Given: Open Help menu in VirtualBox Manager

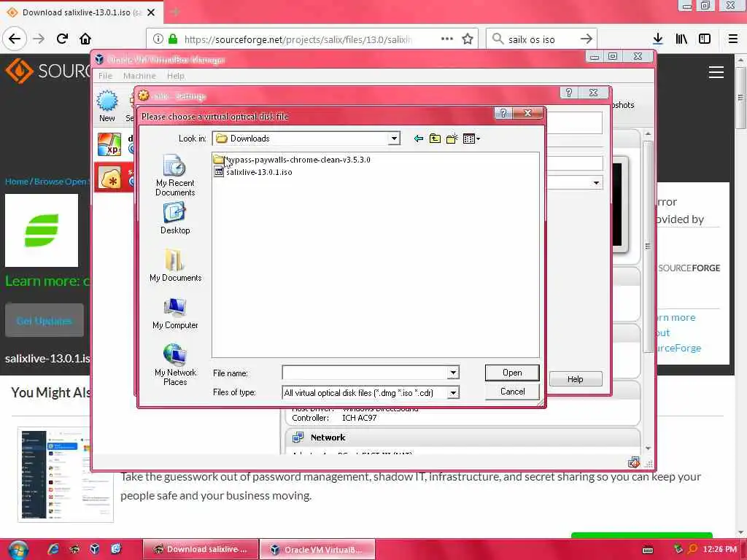Looking at the screenshot, I should click(175, 76).
